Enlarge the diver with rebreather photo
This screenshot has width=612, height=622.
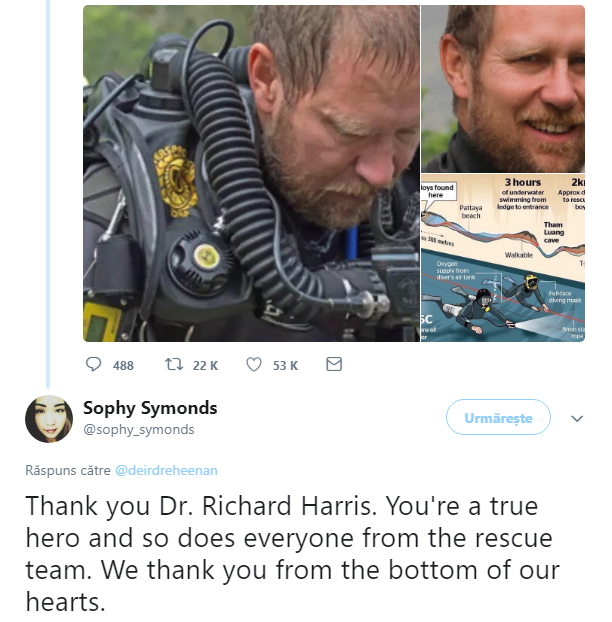click(251, 173)
